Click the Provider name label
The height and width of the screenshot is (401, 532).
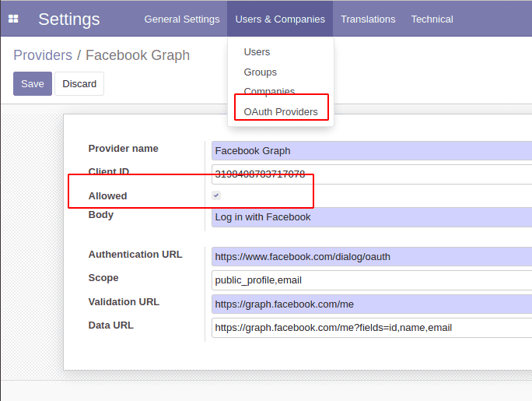(x=123, y=149)
